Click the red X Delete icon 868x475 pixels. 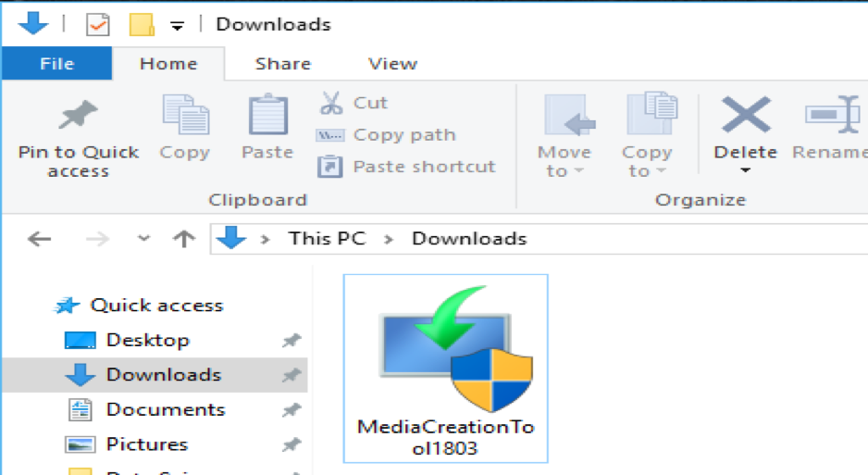coord(745,116)
